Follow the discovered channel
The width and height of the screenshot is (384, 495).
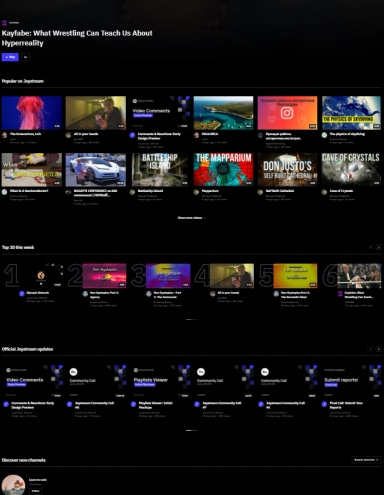tap(35, 491)
